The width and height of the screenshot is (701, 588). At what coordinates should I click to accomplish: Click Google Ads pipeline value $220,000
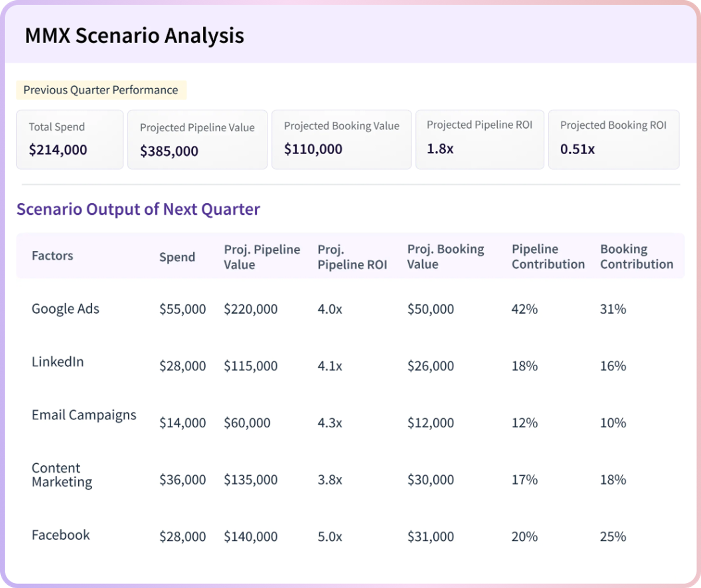click(251, 309)
